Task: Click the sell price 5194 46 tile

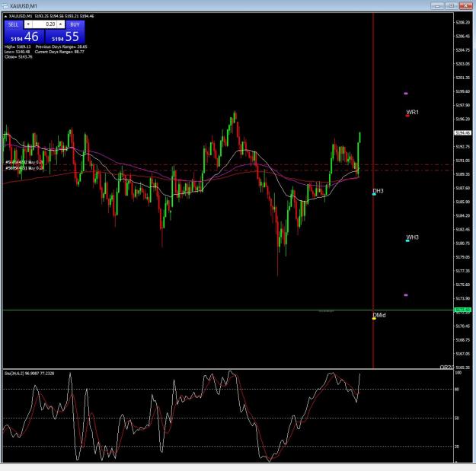Action: (24, 37)
